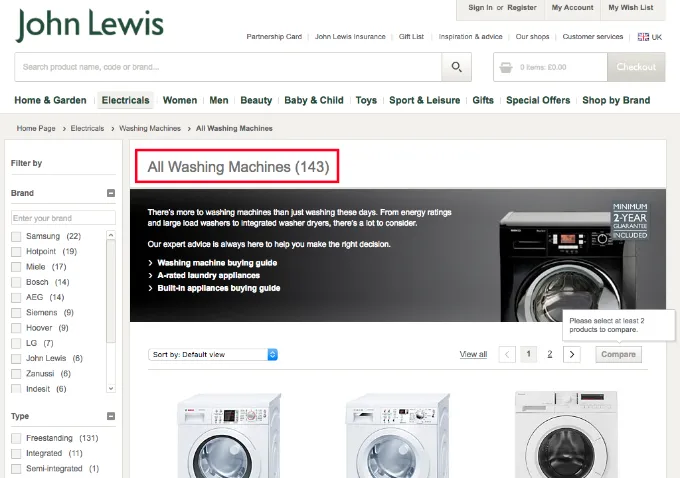Viewport: 680px width, 478px height.
Task: Click the Electricals breadcrumb
Action: 87,128
